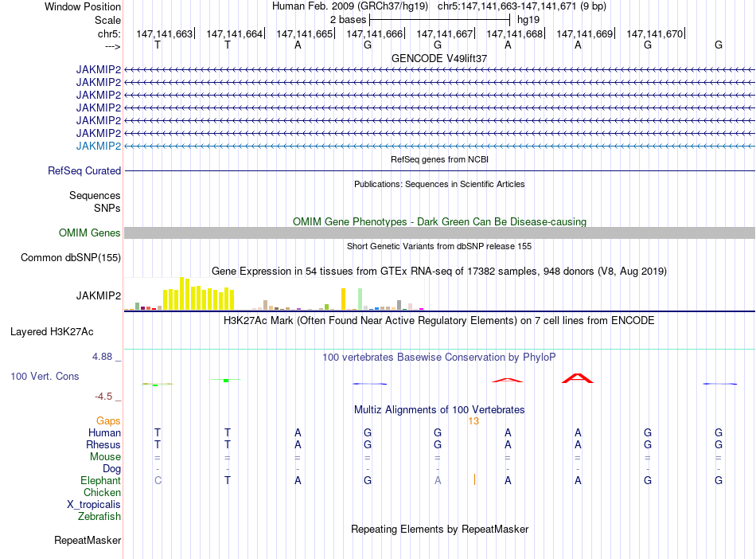
Task: Click the ---> strand direction arrow
Action: pos(113,46)
